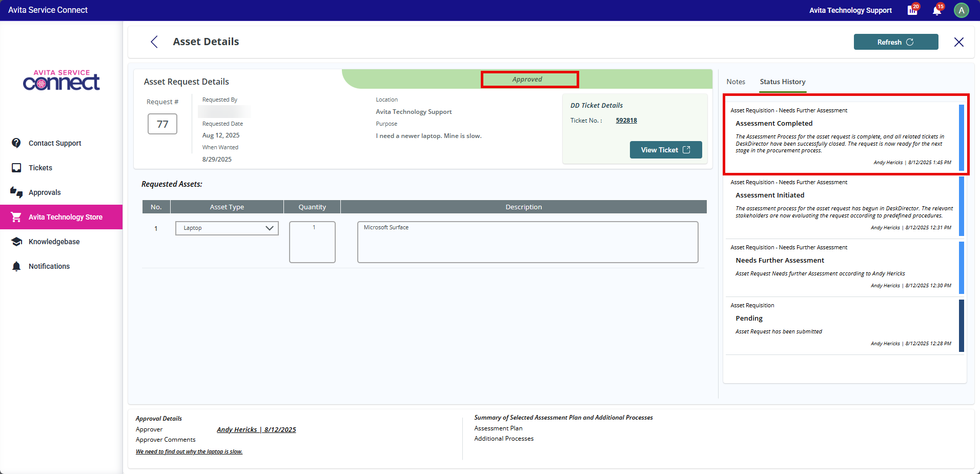Click the Asset Type column header
Viewport: 980px width, 474px height.
227,207
